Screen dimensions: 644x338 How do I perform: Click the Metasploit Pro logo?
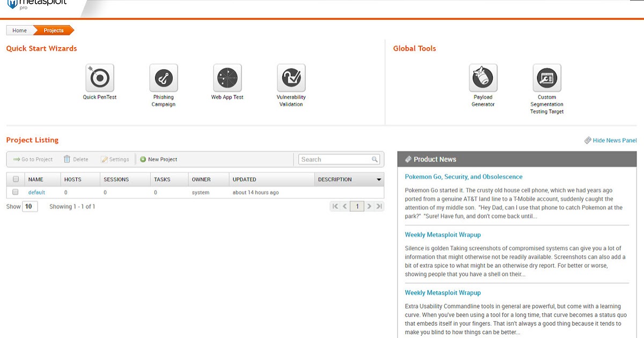tap(36, 4)
